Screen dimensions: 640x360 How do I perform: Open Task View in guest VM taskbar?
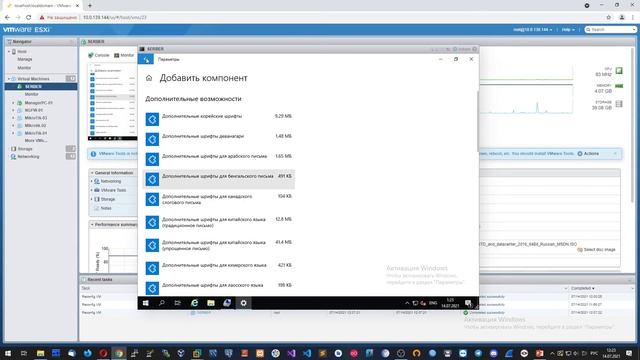(178, 303)
